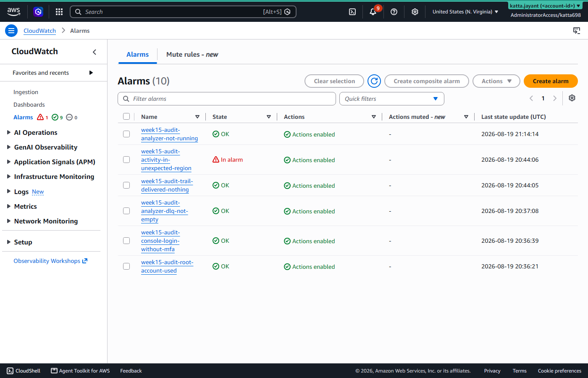Click the Clear selection button
588x378 pixels.
(x=334, y=81)
